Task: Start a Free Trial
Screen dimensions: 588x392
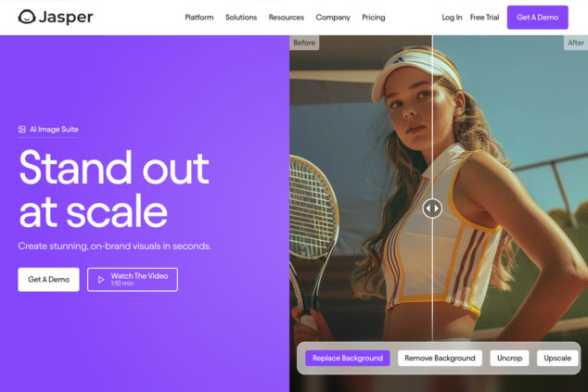Action: tap(484, 18)
